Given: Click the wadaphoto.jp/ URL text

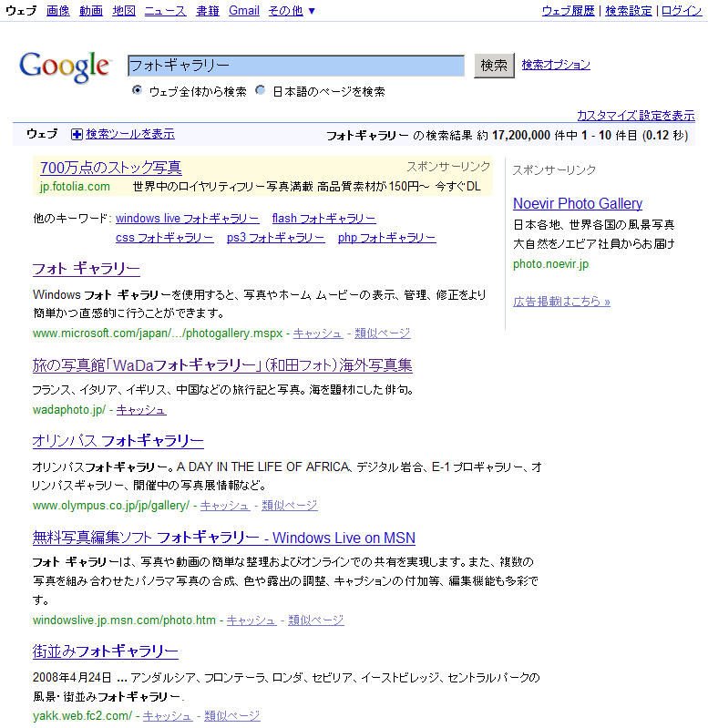Looking at the screenshot, I should click(x=69, y=410).
